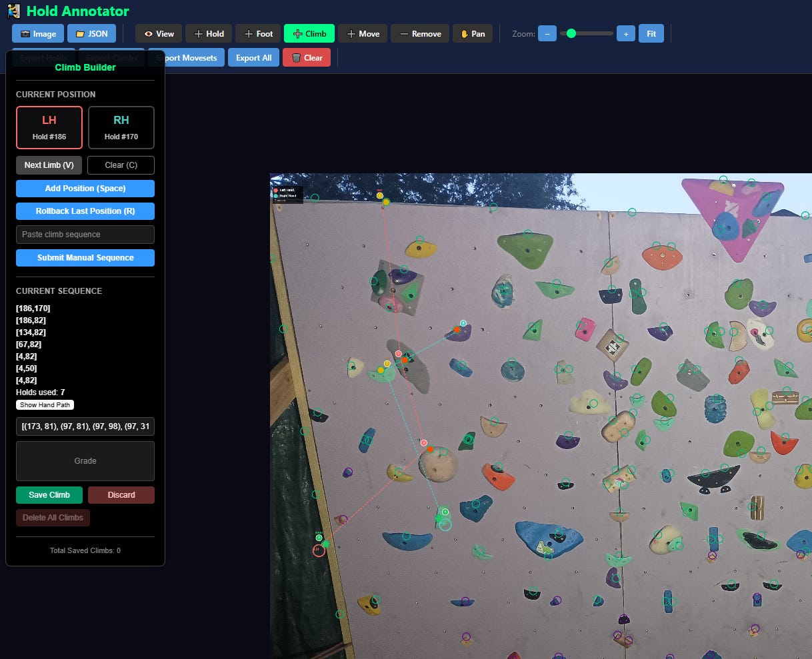Screen dimensions: 812x659
Task: Click the Holds used: 7 text
Action: [x=40, y=392]
